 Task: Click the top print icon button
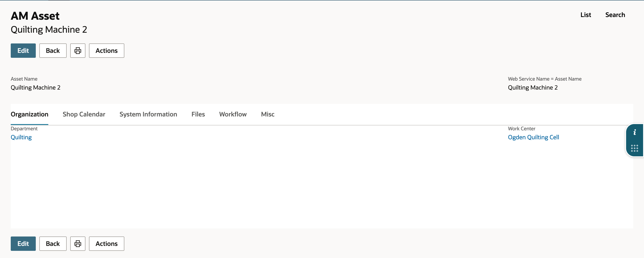78,51
